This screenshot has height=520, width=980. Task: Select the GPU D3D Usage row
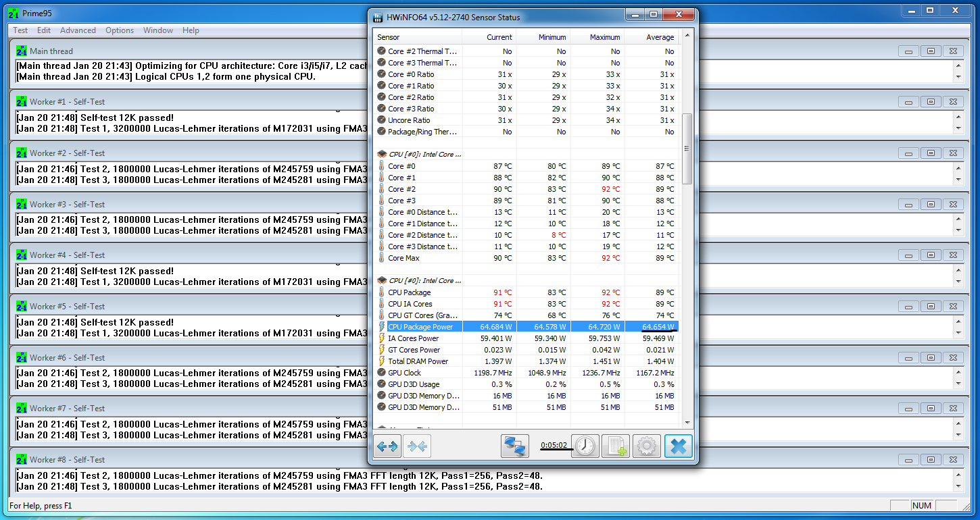pos(526,384)
